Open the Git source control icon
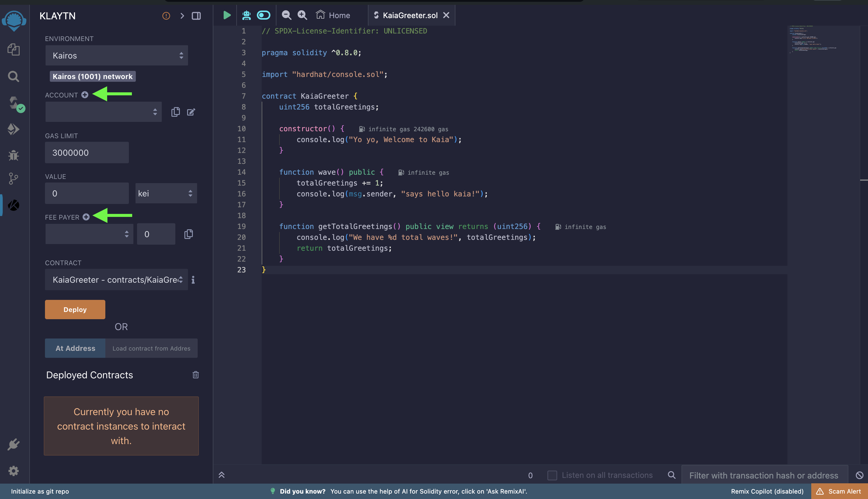Image resolution: width=868 pixels, height=499 pixels. pyautogui.click(x=13, y=178)
